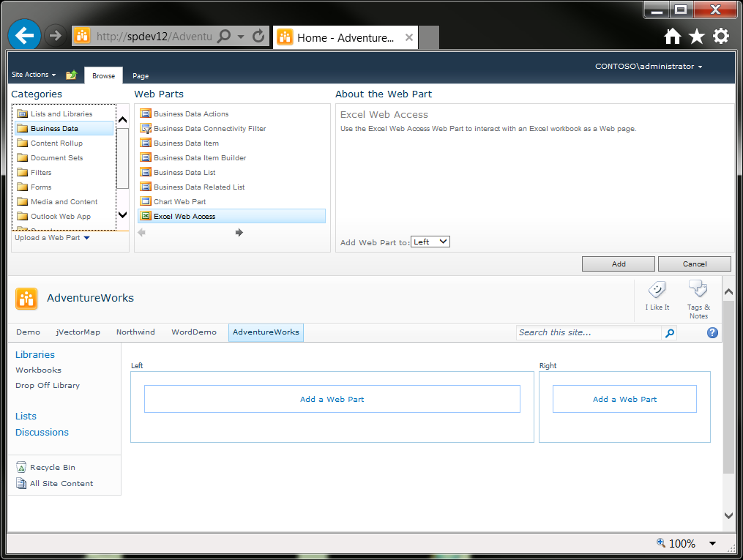
Task: Open favorites star icon
Action: tap(697, 37)
